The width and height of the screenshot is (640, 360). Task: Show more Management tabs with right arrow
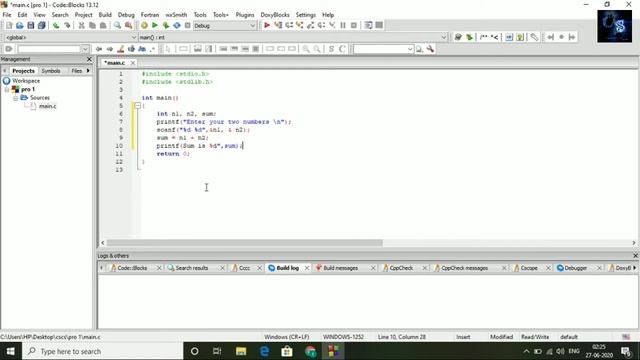(88, 71)
